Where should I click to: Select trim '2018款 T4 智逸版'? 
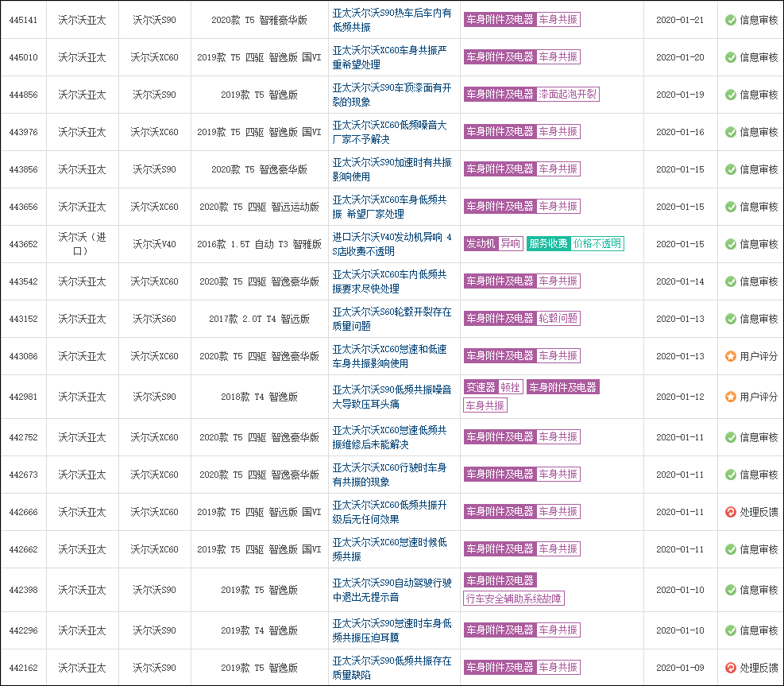click(260, 397)
